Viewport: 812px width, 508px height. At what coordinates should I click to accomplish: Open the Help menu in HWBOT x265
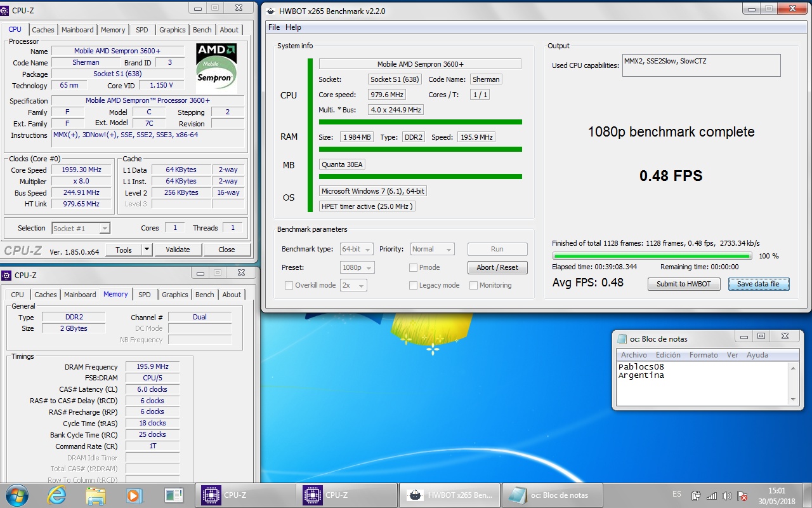[293, 27]
